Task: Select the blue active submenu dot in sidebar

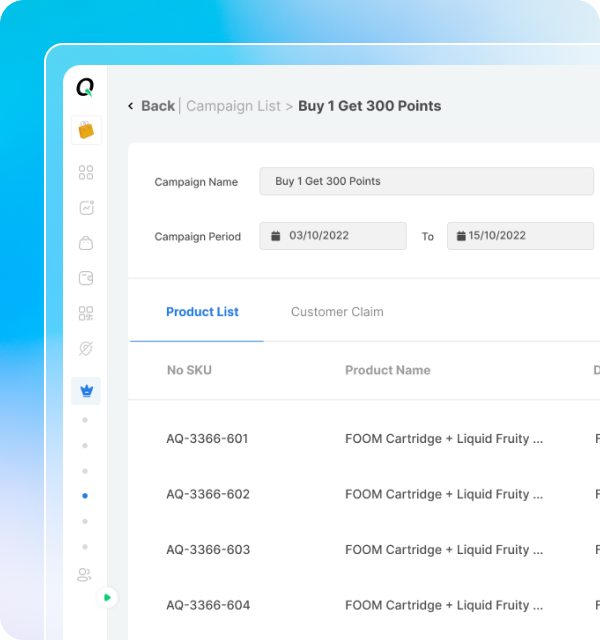Action: click(85, 495)
